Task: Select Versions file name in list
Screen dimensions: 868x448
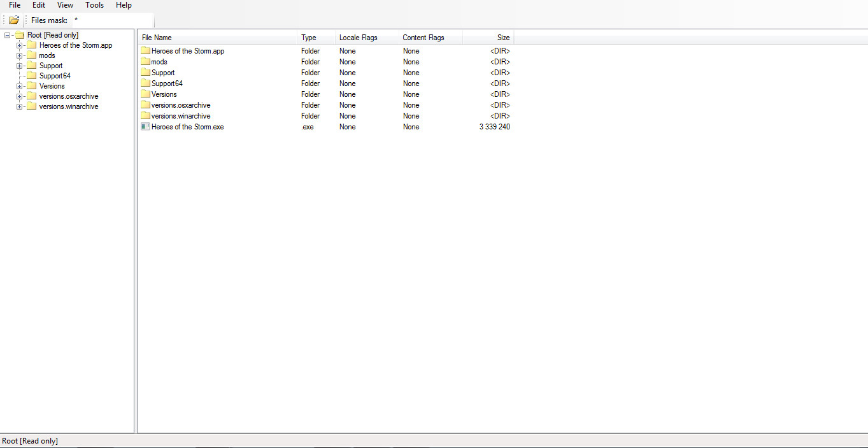Action: 164,94
